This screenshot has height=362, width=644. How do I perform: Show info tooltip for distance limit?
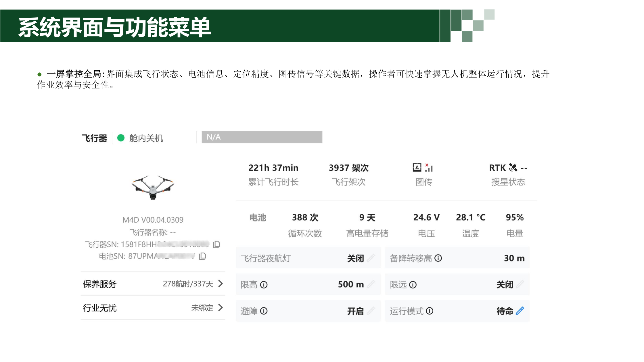(x=413, y=285)
